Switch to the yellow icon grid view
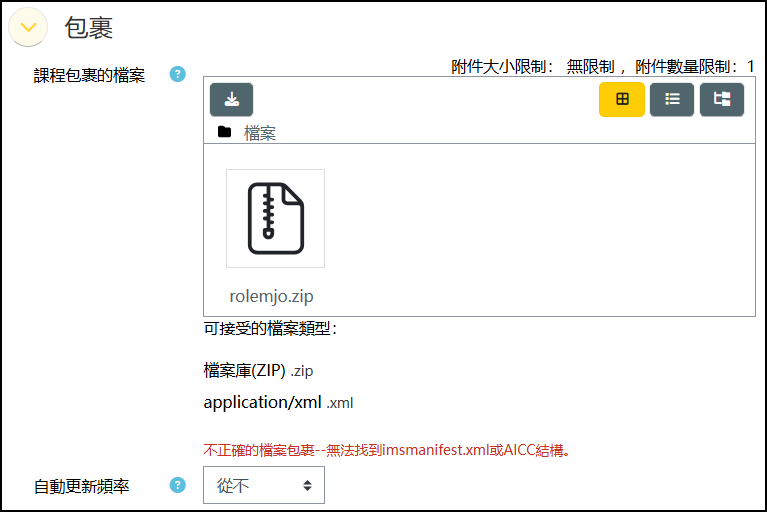 [x=622, y=100]
